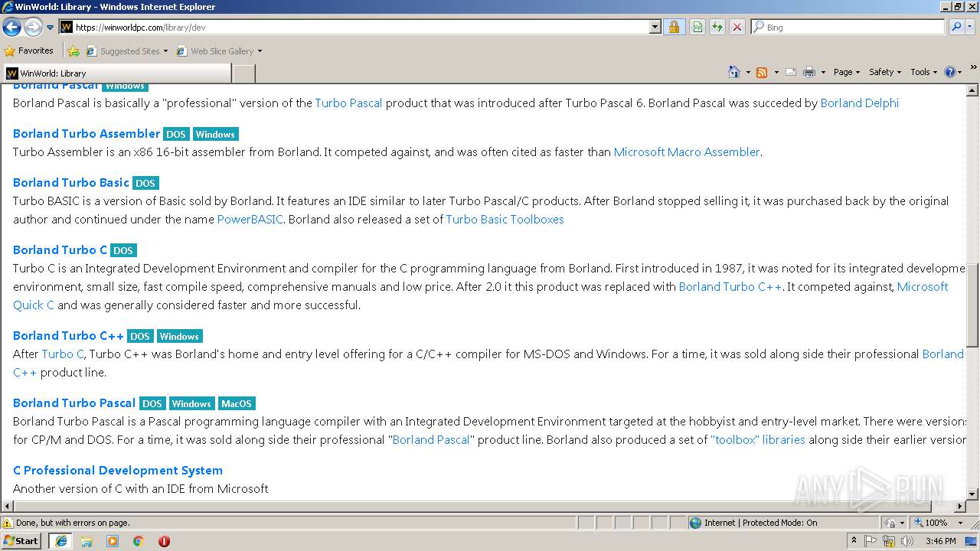980x551 pixels.
Task: Open the Borland Turbo Basic heading link
Action: 71,182
